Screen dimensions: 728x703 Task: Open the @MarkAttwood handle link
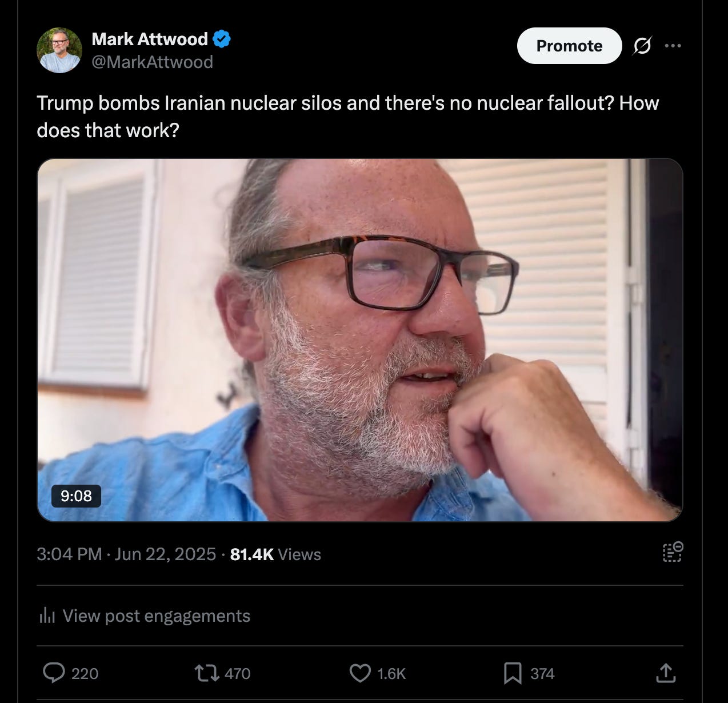coord(152,62)
